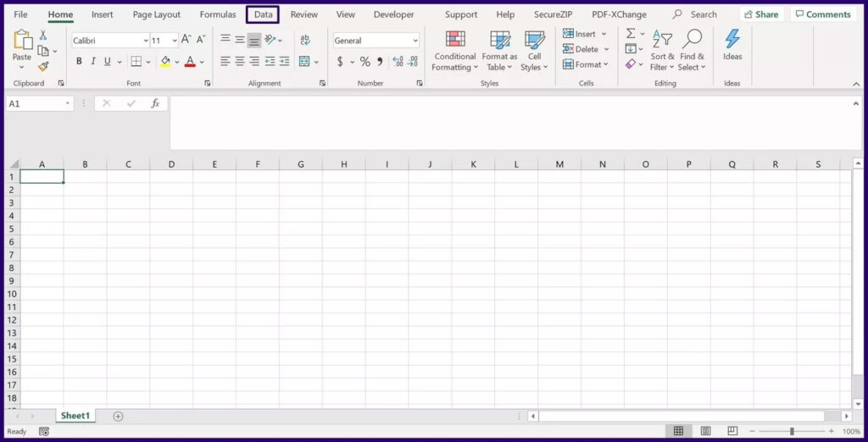Toggle Bold formatting

click(79, 62)
